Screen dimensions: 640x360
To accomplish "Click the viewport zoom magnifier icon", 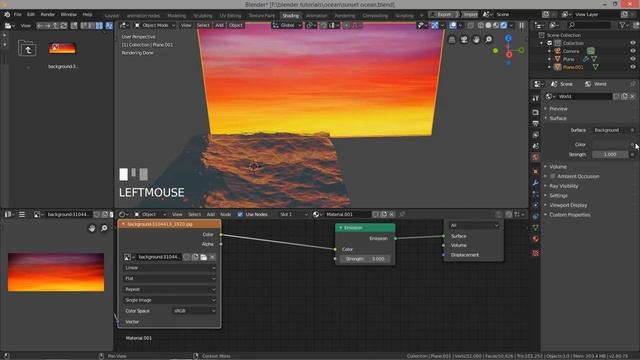I will pos(489,40).
